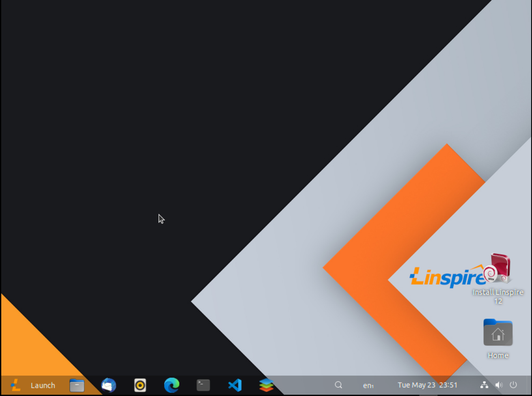Viewport: 532px width, 396px height.
Task: Open the Launch menu text label
Action: (43, 385)
